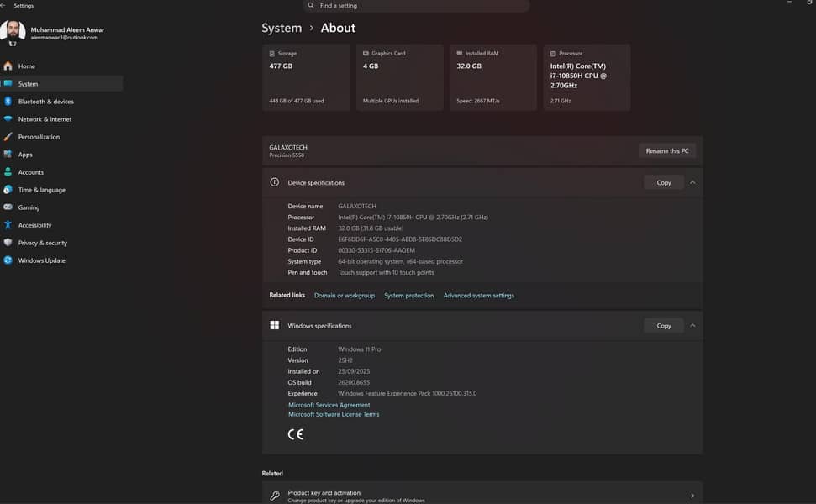Open the Apps icon

pyautogui.click(x=8, y=154)
